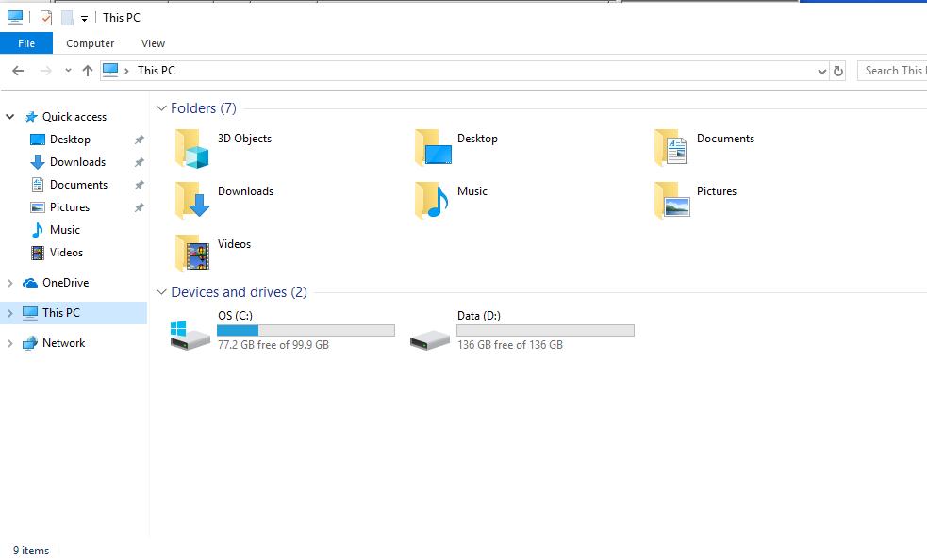
Task: Open the 3D Objects folder icon
Action: 191,148
